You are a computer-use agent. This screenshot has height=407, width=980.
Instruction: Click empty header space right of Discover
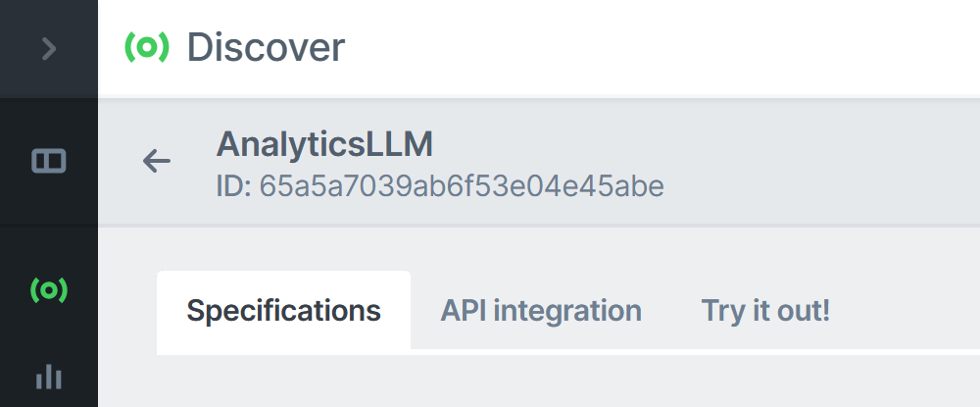click(662, 47)
